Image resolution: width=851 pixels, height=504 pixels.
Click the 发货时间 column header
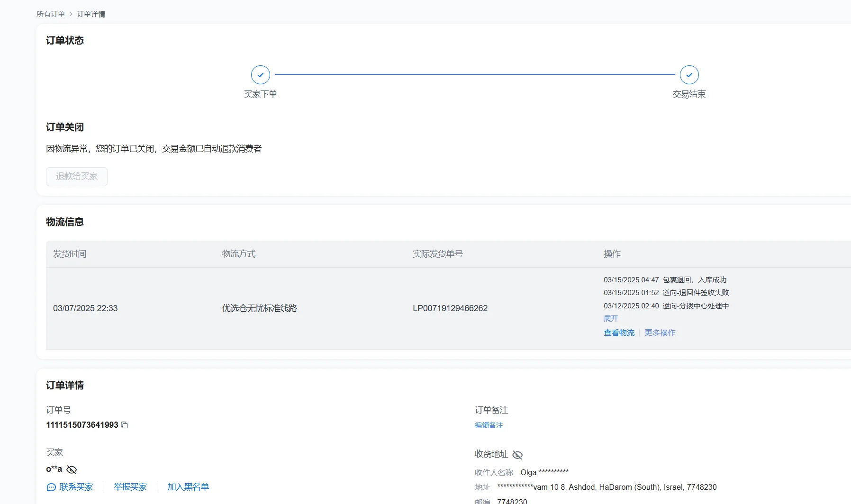tap(70, 254)
